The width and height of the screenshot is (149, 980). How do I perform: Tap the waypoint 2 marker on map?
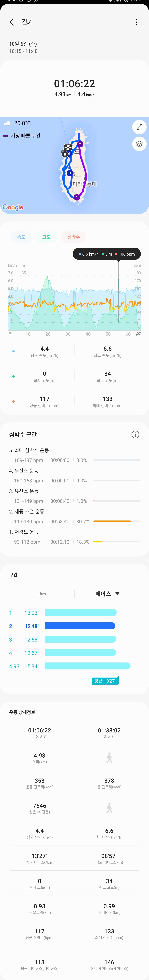click(x=80, y=144)
